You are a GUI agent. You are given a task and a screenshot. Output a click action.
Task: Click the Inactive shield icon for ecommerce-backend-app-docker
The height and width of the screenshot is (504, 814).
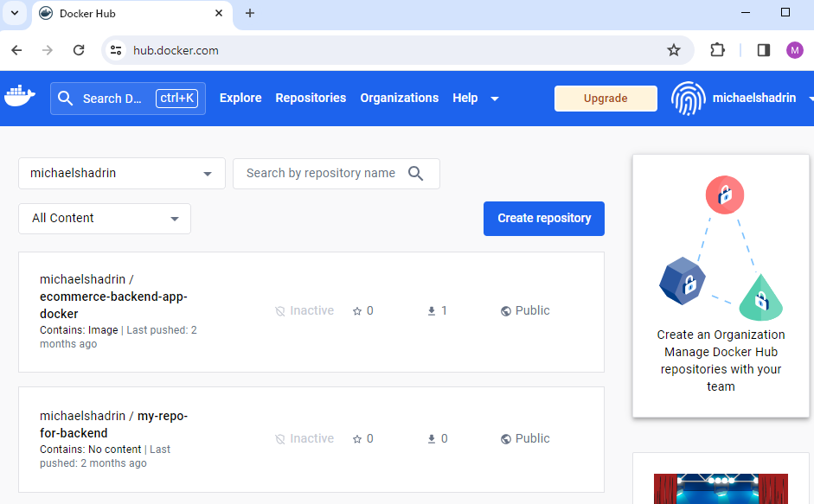(279, 311)
